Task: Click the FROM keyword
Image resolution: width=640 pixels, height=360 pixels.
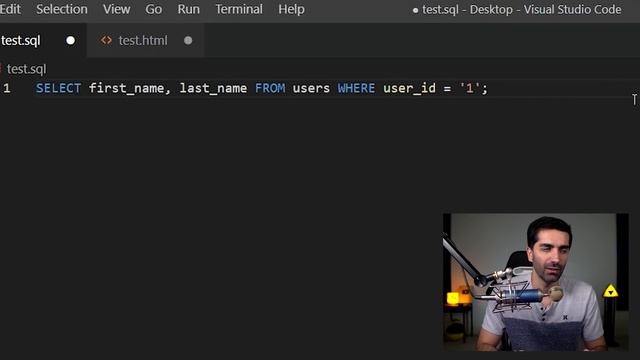Action: pos(270,88)
